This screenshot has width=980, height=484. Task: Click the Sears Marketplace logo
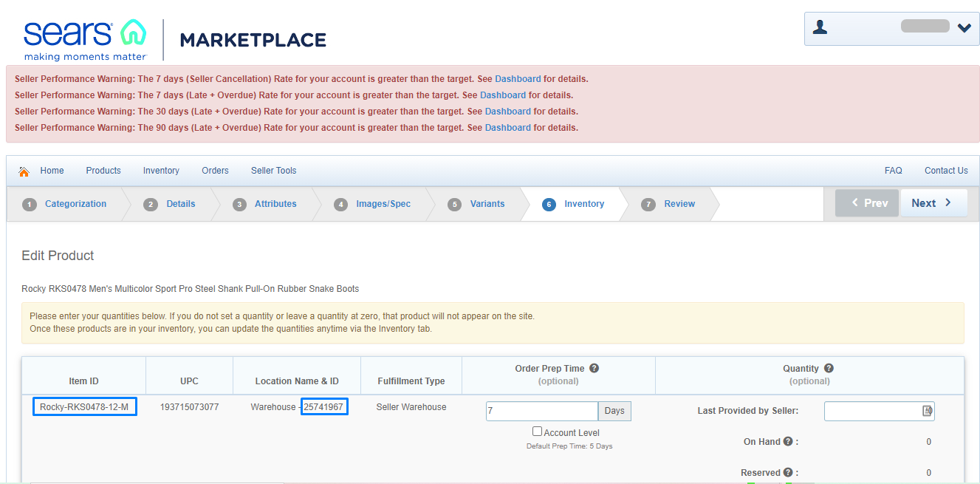click(174, 40)
